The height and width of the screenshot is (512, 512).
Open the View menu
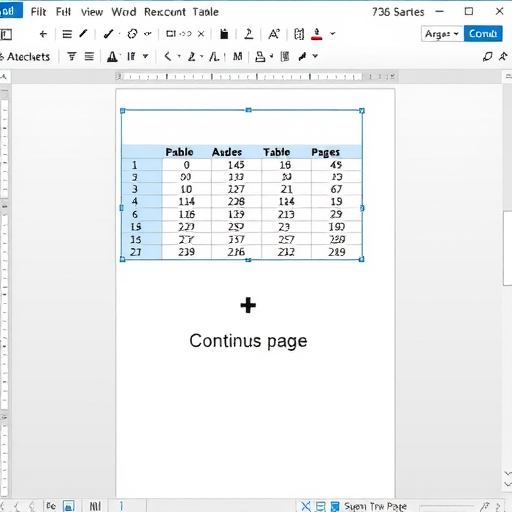92,12
